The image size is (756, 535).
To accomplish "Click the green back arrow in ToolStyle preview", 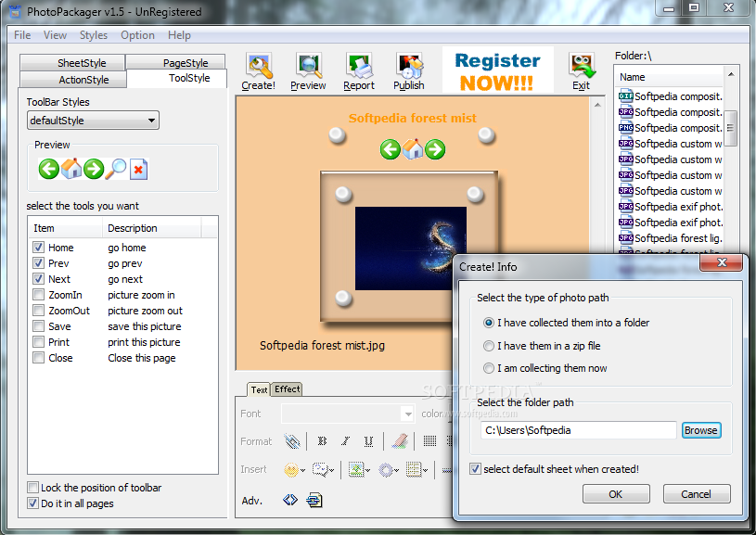I will pyautogui.click(x=48, y=169).
